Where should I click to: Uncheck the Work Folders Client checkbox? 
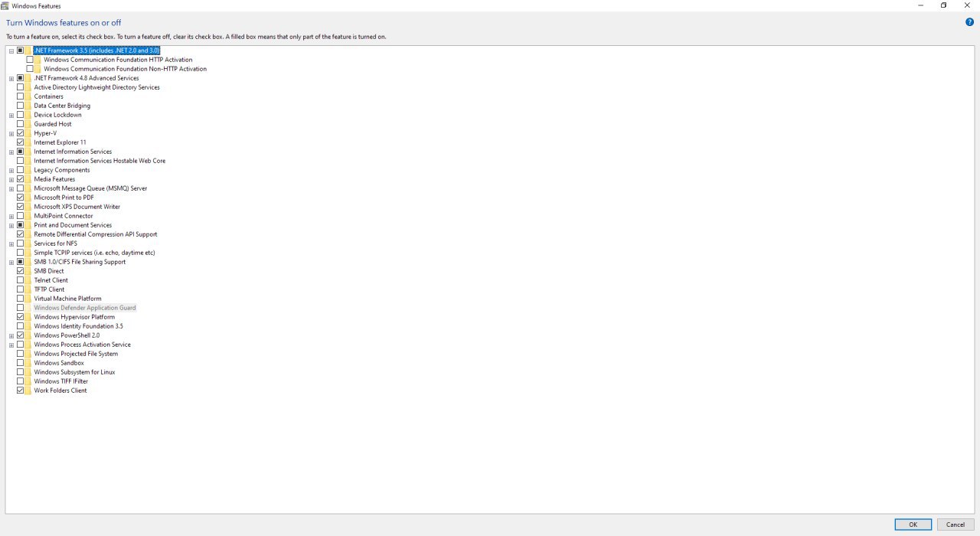pos(20,391)
